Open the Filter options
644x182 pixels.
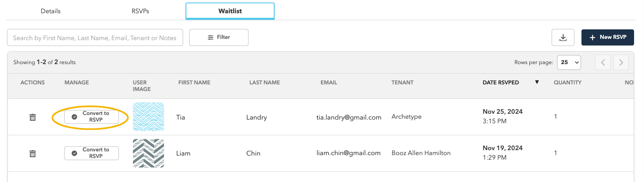219,37
